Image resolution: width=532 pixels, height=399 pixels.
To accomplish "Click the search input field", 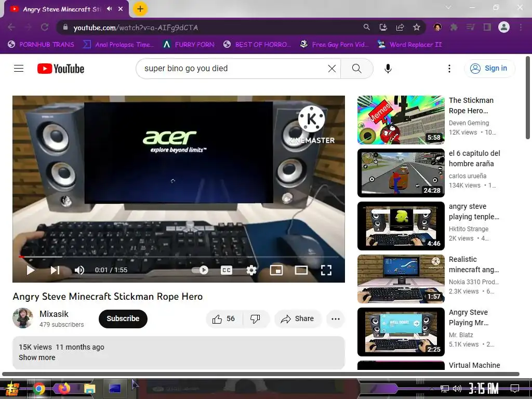I will tap(234, 69).
